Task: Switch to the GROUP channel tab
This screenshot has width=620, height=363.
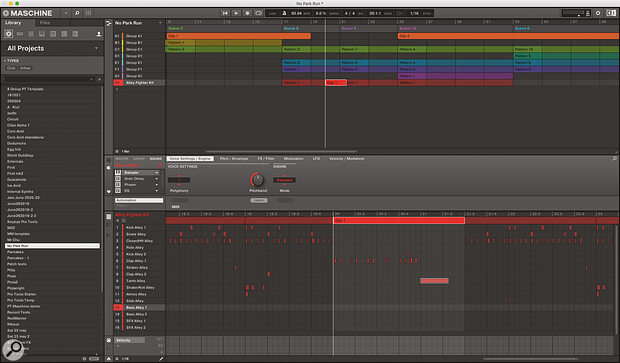Action: [x=139, y=159]
